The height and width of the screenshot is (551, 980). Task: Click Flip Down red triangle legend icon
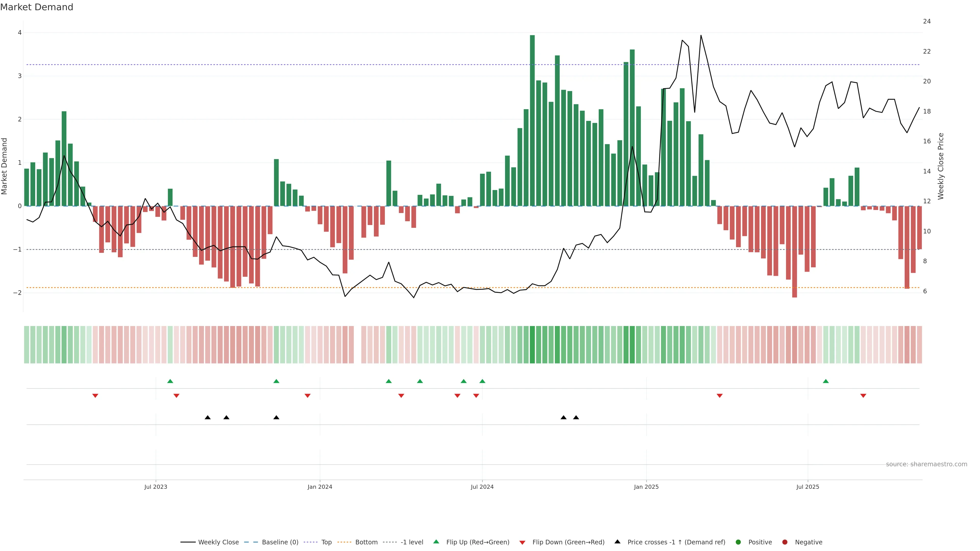522,543
